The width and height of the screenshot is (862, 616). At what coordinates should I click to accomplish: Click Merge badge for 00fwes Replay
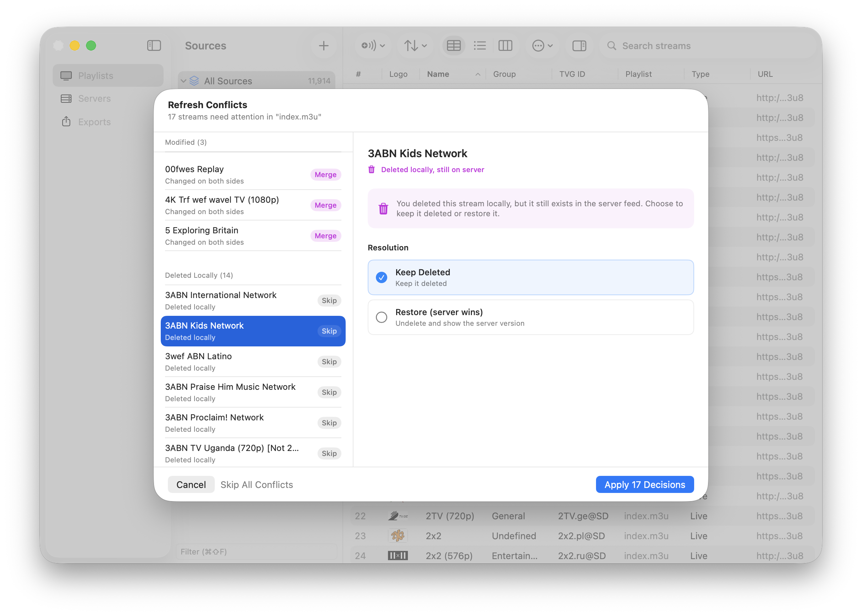point(325,175)
